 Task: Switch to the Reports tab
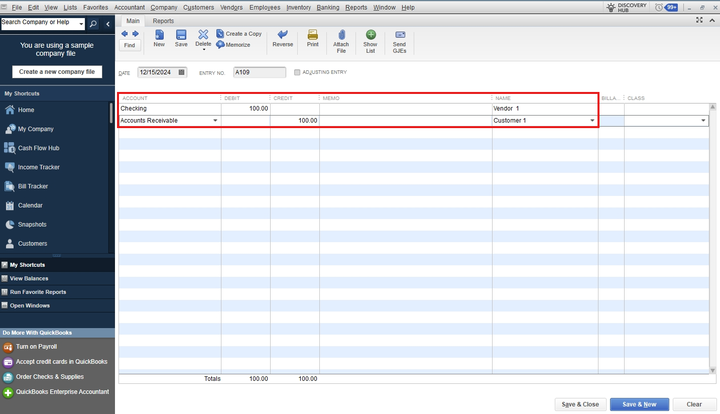(x=163, y=20)
